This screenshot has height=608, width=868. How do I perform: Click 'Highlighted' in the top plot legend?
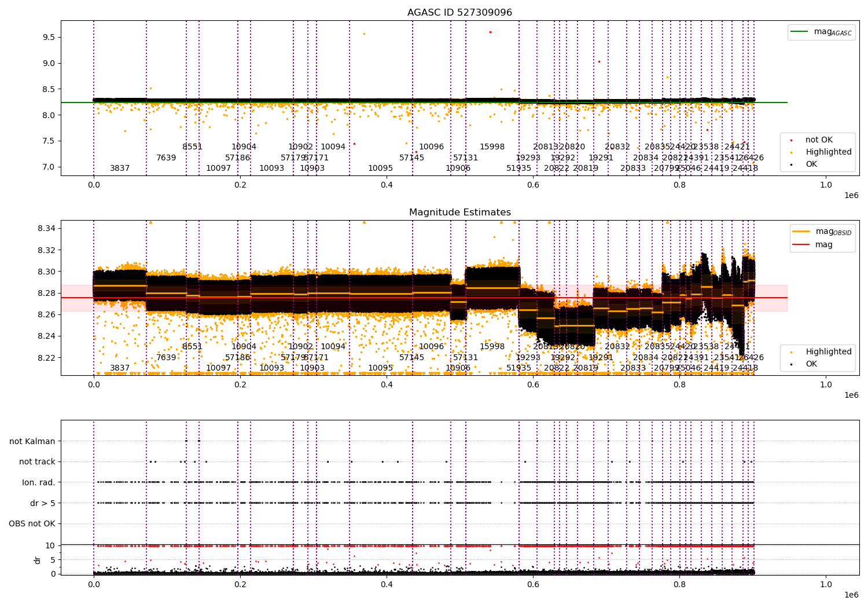pyautogui.click(x=829, y=152)
